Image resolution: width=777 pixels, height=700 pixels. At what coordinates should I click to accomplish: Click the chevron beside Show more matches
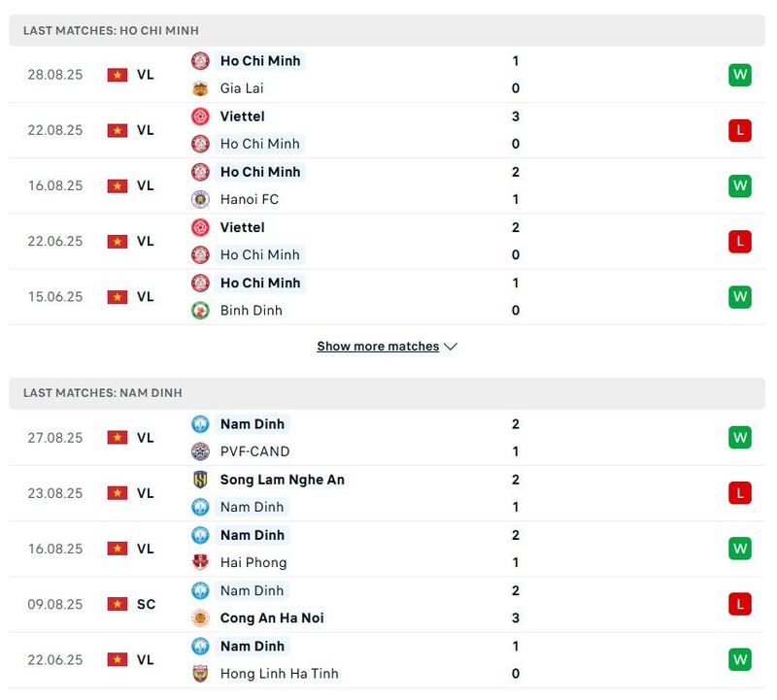451,347
